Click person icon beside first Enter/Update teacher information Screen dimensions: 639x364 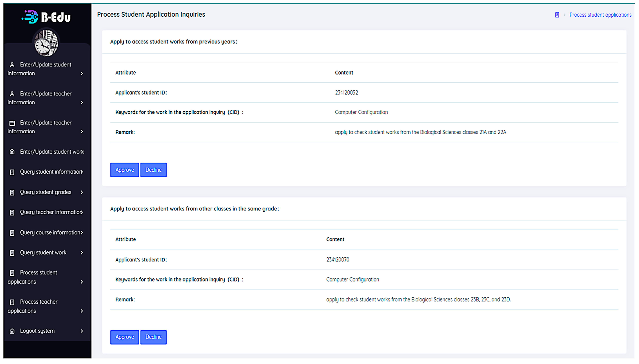(12, 94)
